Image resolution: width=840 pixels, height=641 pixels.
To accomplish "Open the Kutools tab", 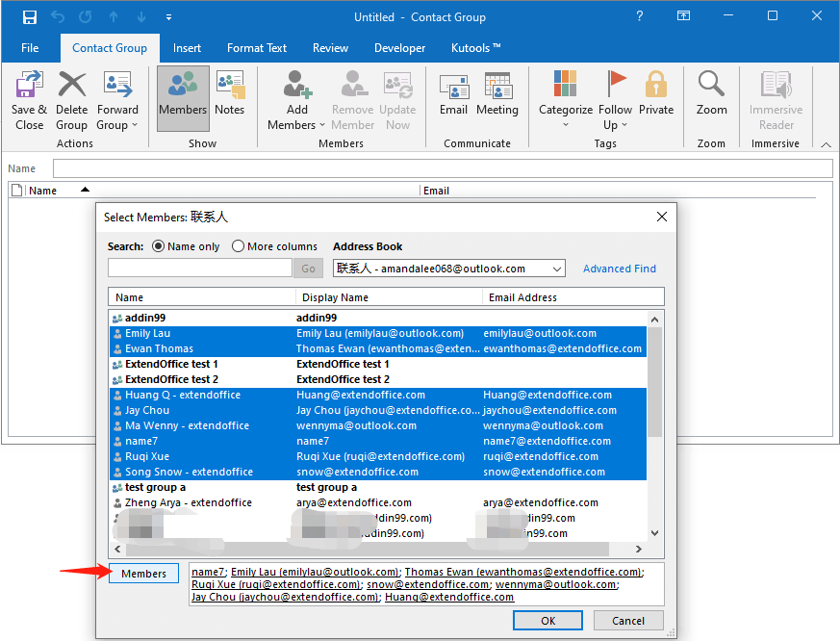I will pyautogui.click(x=475, y=48).
